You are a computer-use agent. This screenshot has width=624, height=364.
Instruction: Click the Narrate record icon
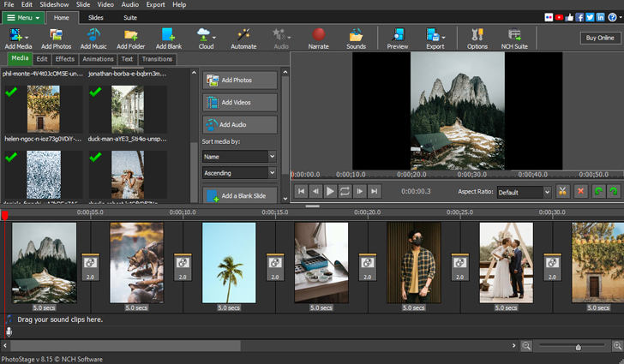318,35
